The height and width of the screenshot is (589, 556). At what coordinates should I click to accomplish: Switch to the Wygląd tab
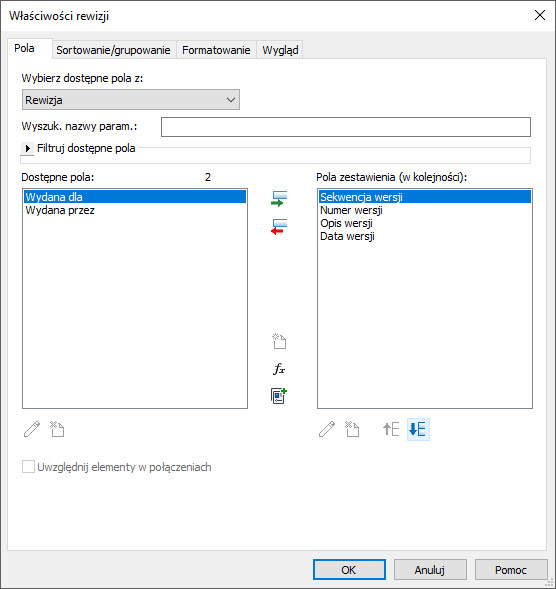(280, 50)
